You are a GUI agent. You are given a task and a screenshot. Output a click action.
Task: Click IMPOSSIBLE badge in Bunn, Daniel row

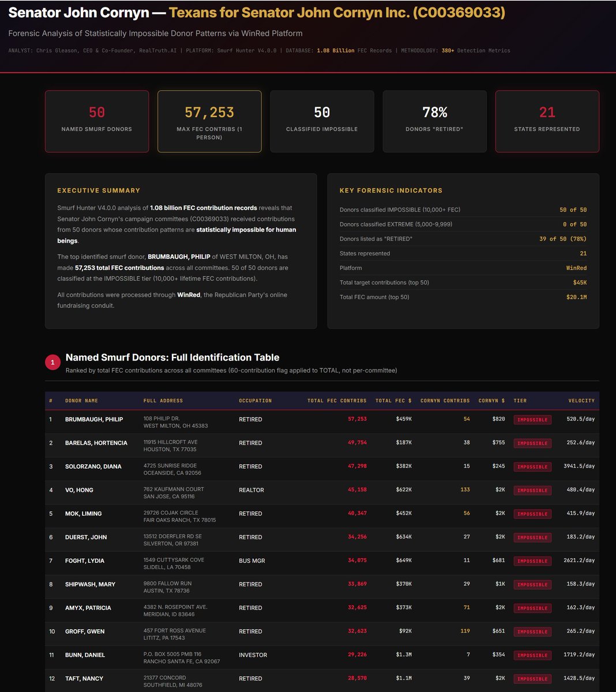pos(532,656)
